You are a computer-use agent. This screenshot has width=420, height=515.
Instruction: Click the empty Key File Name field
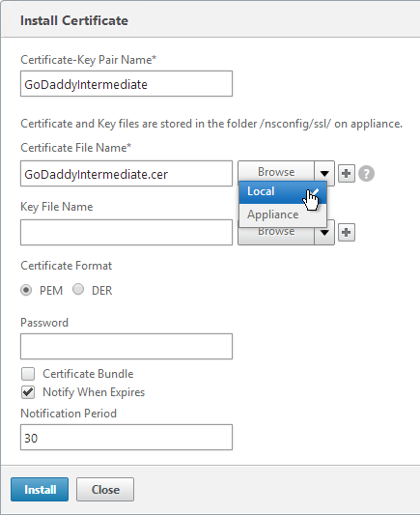click(126, 233)
